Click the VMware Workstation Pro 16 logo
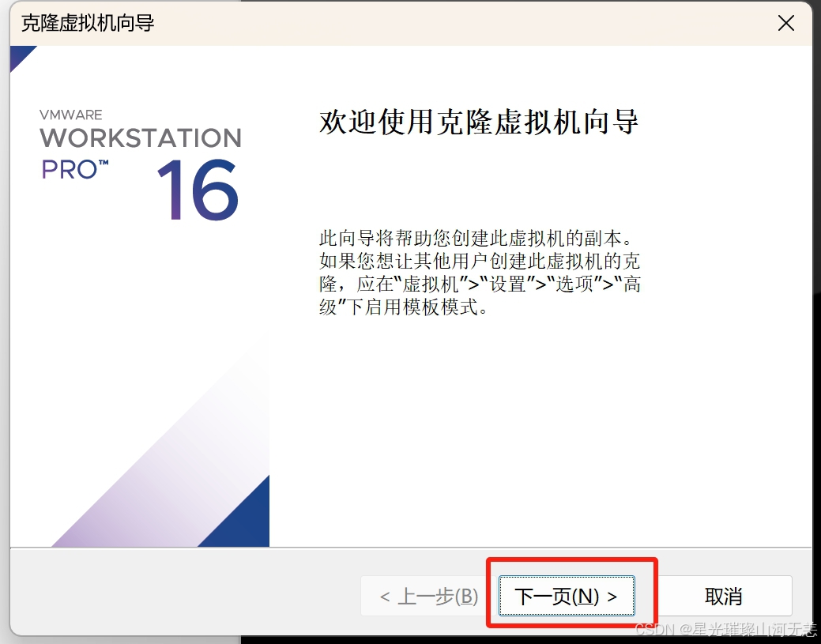Image resolution: width=821 pixels, height=644 pixels. (x=141, y=164)
